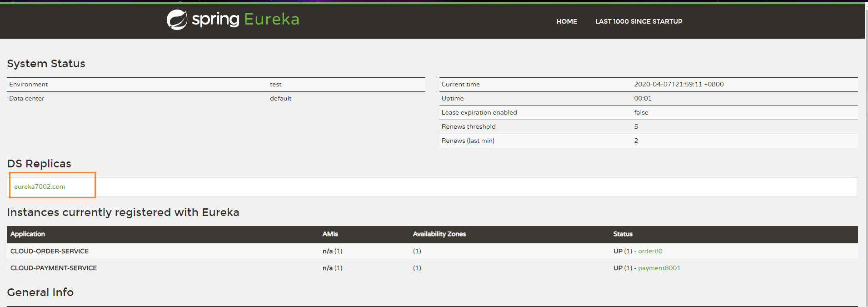This screenshot has height=307, width=868.
Task: Select the Current time label
Action: [460, 84]
